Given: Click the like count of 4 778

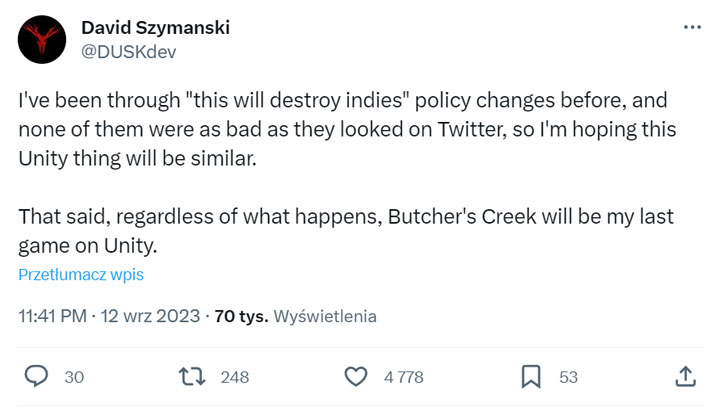Looking at the screenshot, I should pos(404,377).
